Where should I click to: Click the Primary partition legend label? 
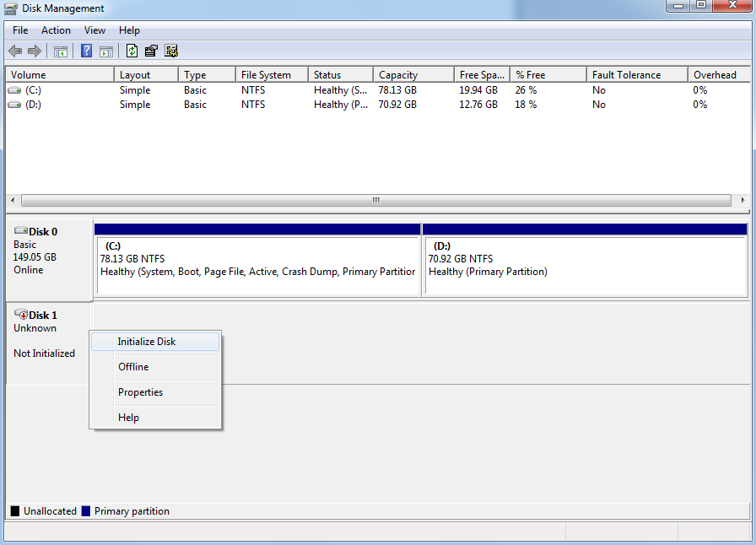[x=132, y=511]
